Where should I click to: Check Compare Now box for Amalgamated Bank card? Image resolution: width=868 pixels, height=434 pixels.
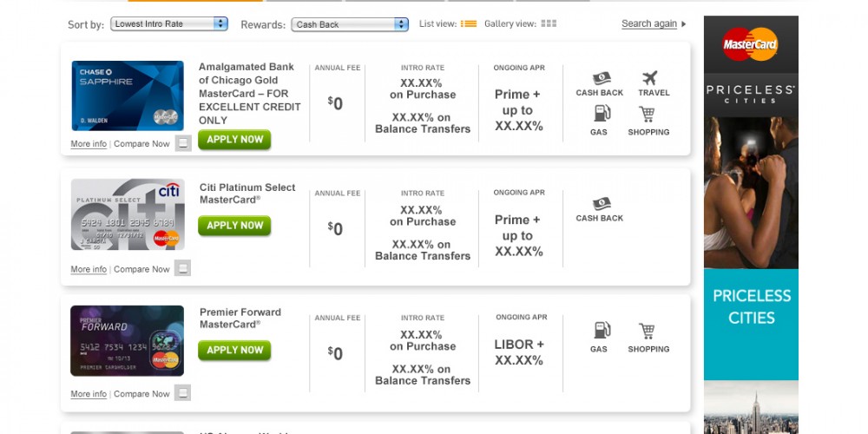[183, 143]
